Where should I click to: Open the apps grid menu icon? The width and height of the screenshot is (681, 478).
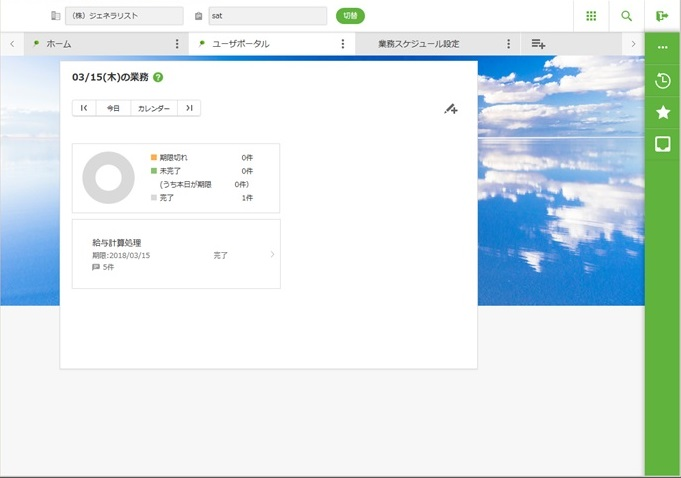point(591,16)
